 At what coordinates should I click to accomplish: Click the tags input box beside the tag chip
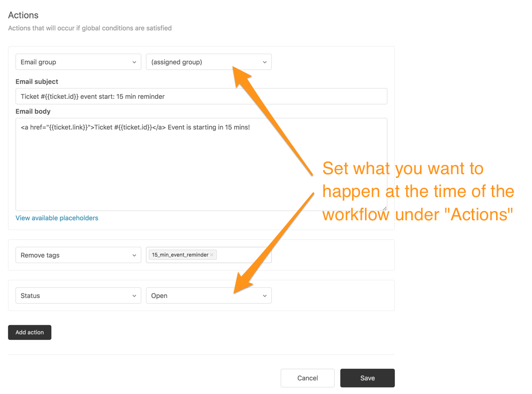(242, 255)
